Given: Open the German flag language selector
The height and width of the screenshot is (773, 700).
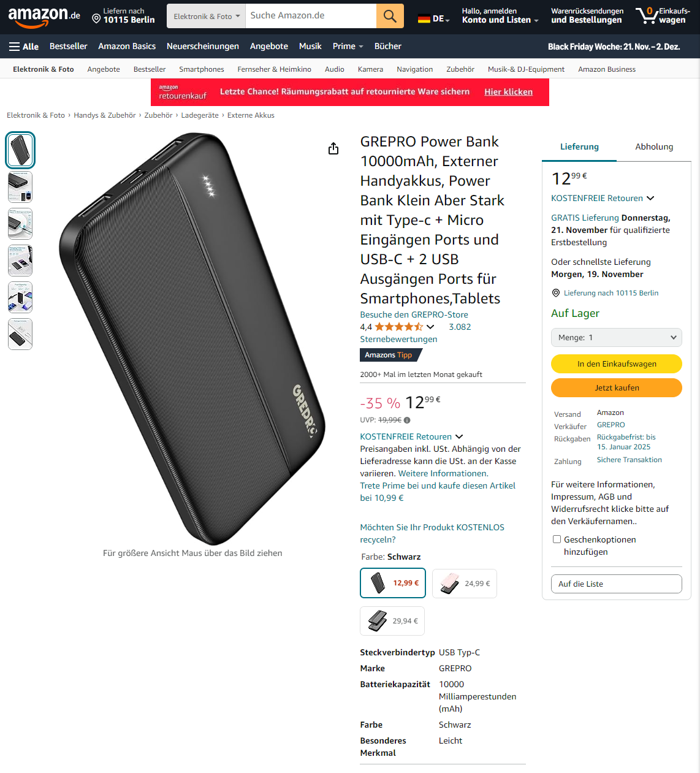Looking at the screenshot, I should point(433,18).
